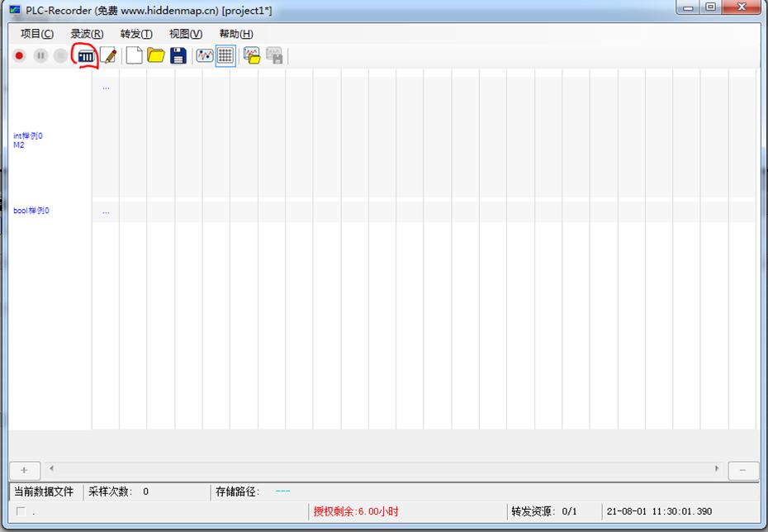Image resolution: width=768 pixels, height=532 pixels.
Task: Start recording with the red record icon
Action: point(18,55)
